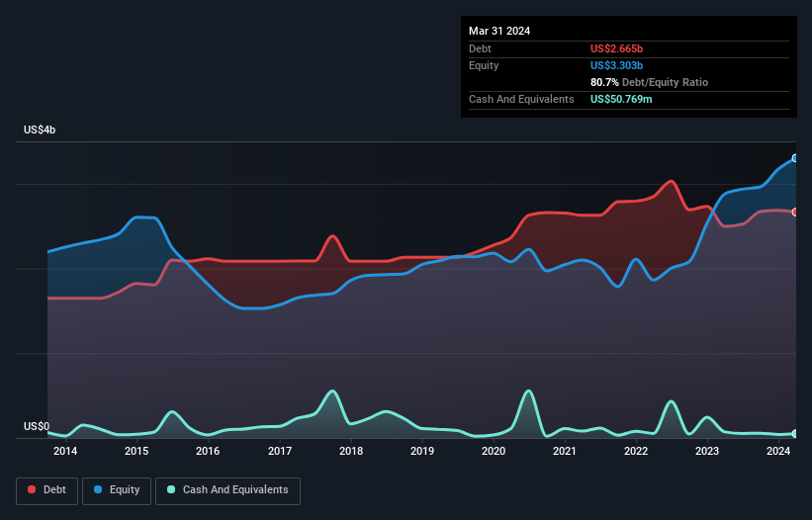The height and width of the screenshot is (520, 812).
Task: Click the Mar 31 2024 tooltip date
Action: click(x=499, y=31)
